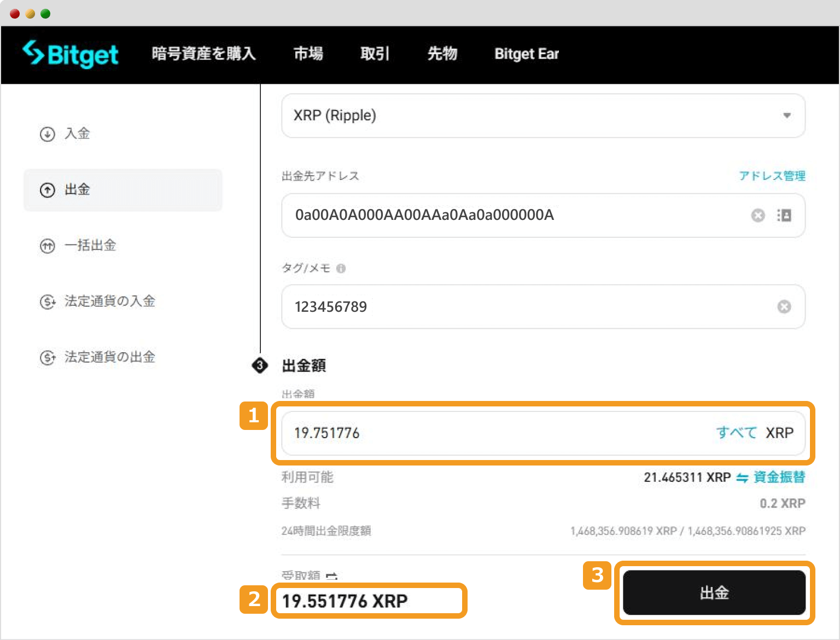
Task: Clear the withdrawal address with the X icon
Action: point(757,215)
